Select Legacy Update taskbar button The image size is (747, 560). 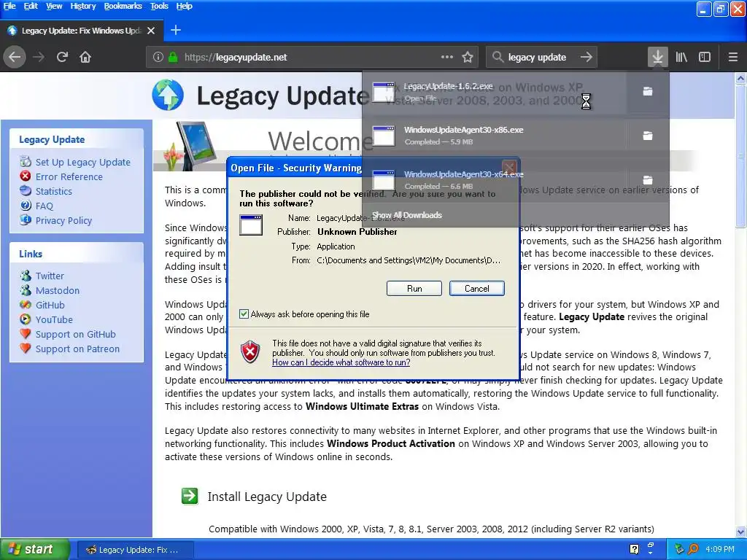135,550
